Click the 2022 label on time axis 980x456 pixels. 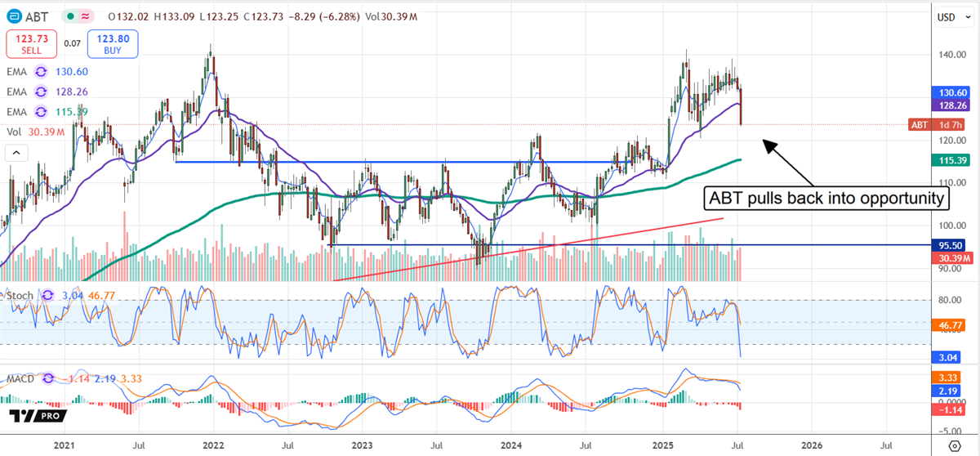point(213,446)
